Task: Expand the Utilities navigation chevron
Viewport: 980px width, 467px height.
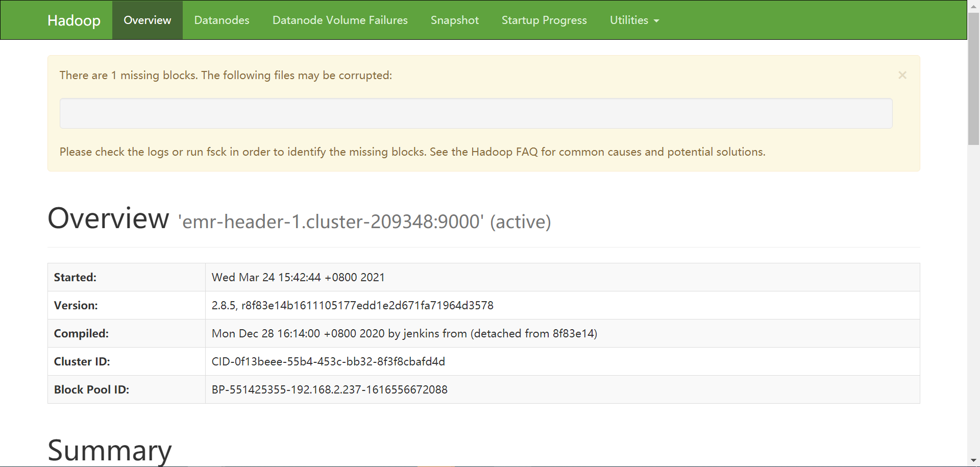Action: (x=655, y=21)
